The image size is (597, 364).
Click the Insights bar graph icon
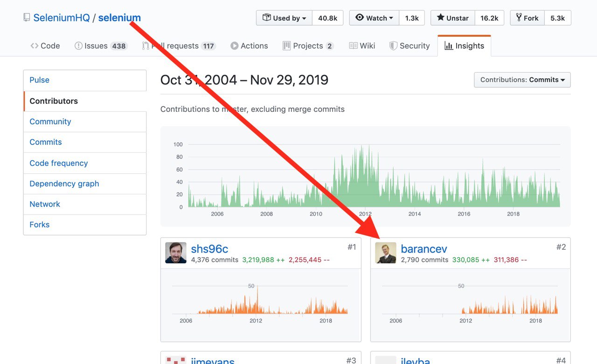point(449,46)
